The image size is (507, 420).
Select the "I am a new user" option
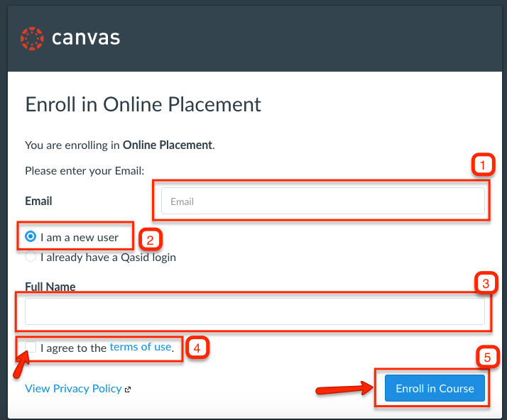pyautogui.click(x=31, y=237)
